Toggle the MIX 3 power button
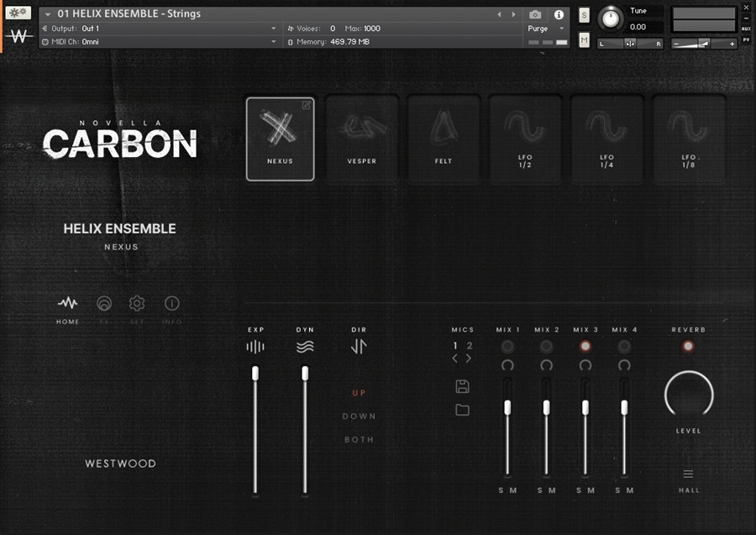This screenshot has height=535, width=756. (x=585, y=346)
